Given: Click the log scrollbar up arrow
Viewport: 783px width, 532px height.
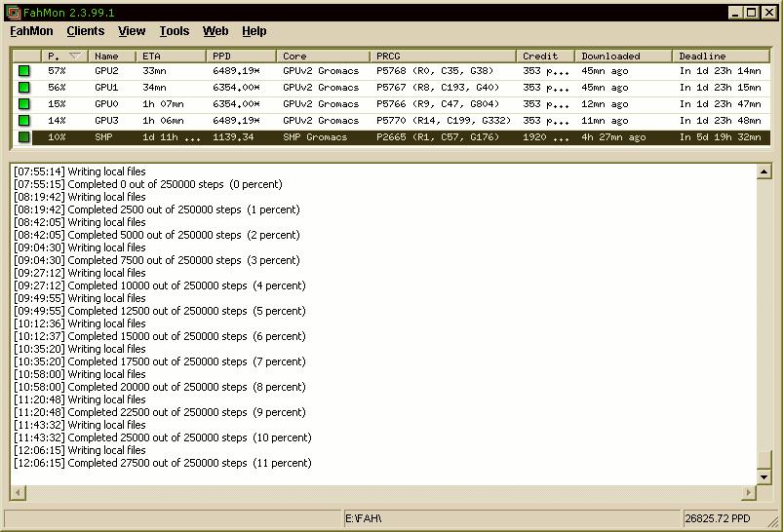Looking at the screenshot, I should 764,171.
